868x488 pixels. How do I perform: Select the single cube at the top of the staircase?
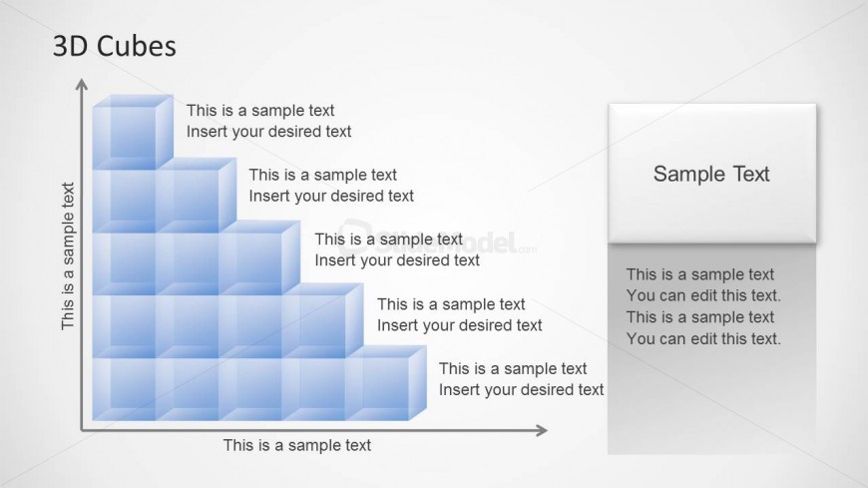[130, 133]
